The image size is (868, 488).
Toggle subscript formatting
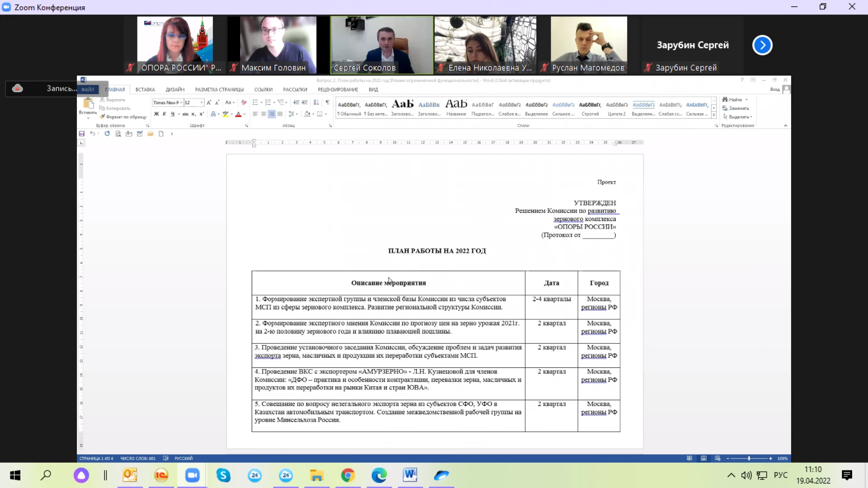(193, 114)
